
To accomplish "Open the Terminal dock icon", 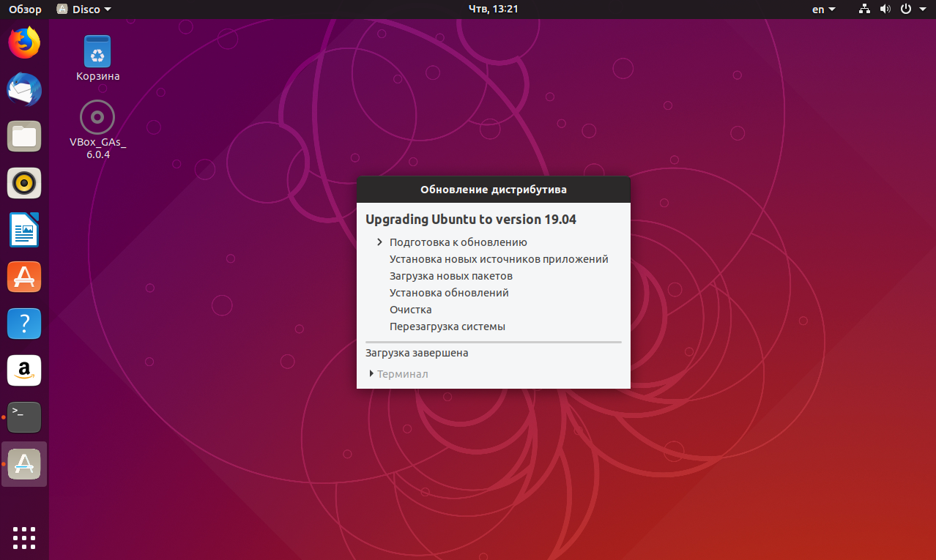I will [24, 417].
